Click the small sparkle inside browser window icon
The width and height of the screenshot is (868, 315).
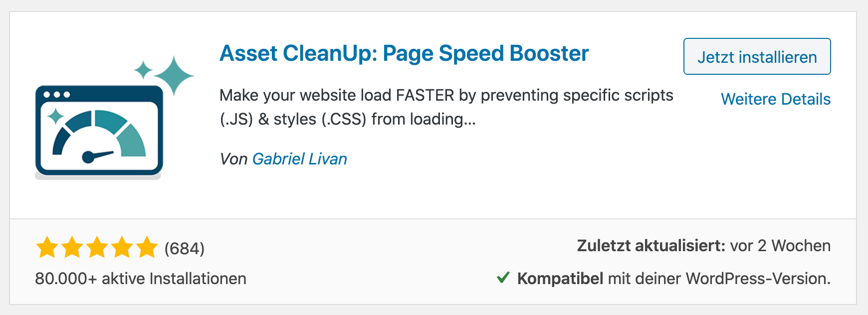click(x=55, y=116)
